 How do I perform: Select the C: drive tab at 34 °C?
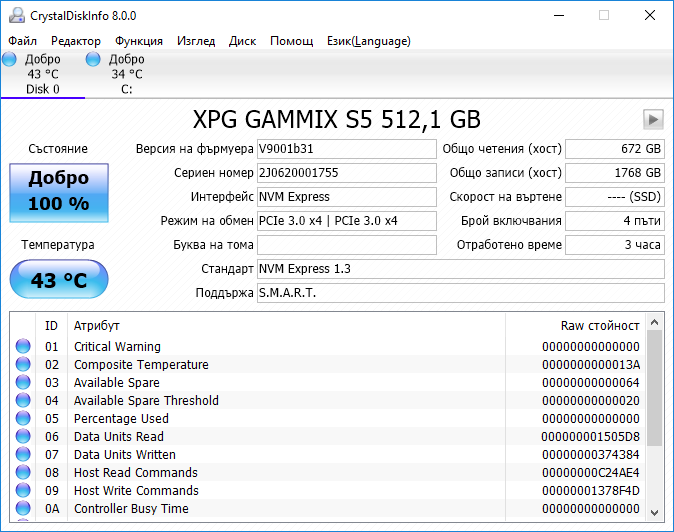[x=127, y=74]
